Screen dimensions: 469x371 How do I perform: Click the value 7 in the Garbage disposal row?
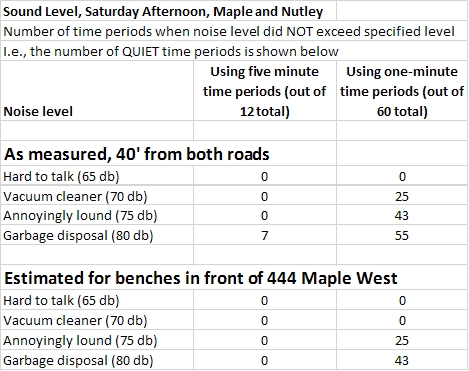point(265,235)
